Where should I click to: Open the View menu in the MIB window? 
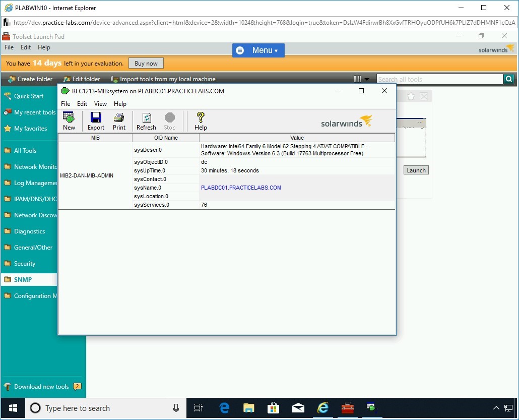(x=100, y=103)
